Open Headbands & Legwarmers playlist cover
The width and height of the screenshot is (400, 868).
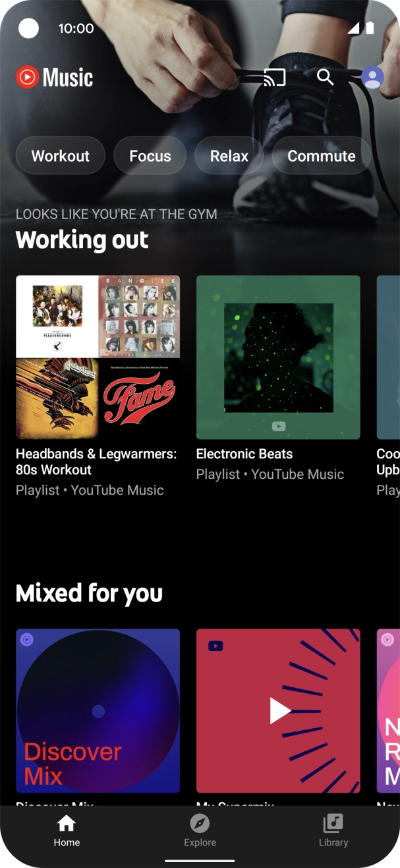pyautogui.click(x=98, y=357)
